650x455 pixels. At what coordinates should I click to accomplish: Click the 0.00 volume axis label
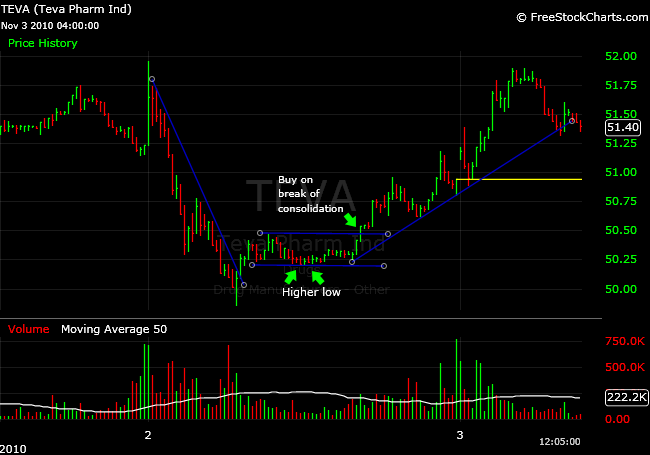pyautogui.click(x=617, y=419)
